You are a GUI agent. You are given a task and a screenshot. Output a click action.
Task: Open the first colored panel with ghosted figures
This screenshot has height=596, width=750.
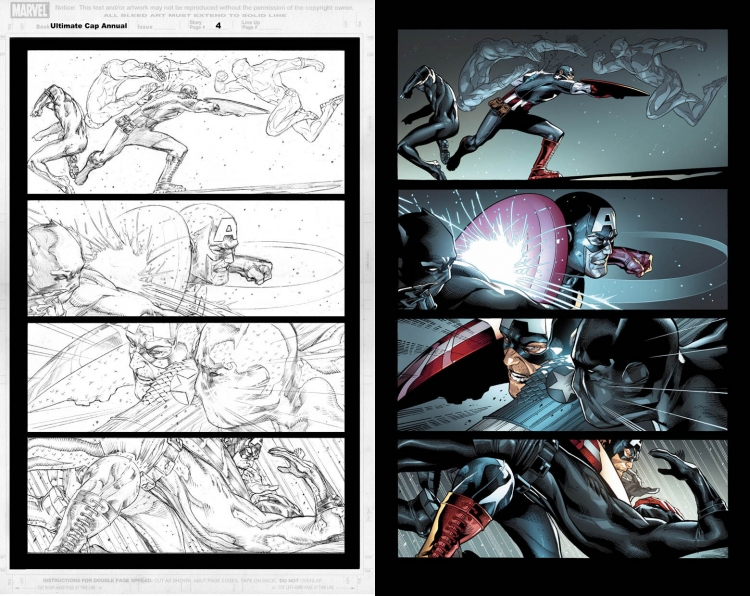(562, 105)
